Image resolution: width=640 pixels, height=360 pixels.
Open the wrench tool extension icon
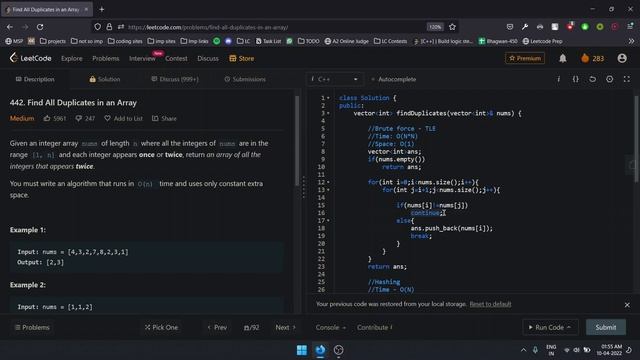point(525,27)
